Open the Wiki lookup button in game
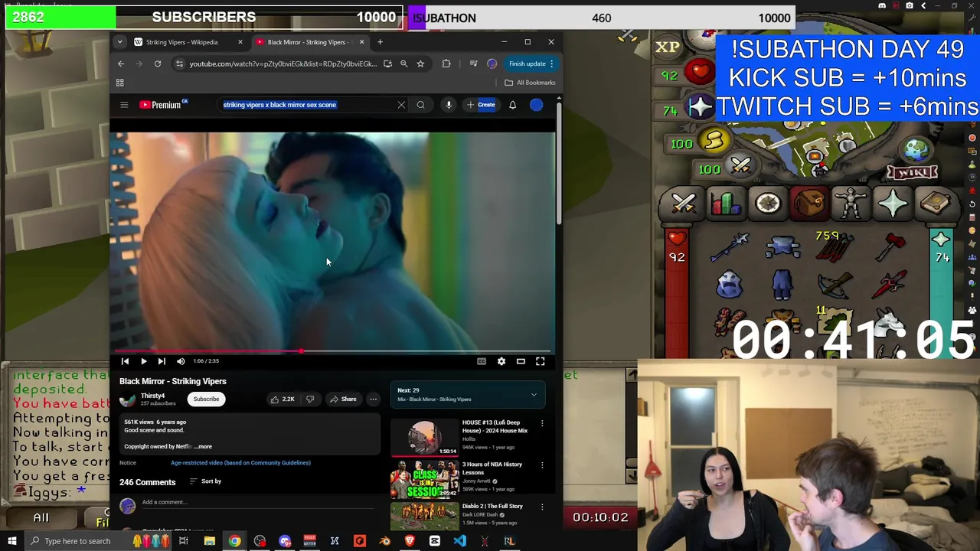This screenshot has height=551, width=980. (912, 172)
